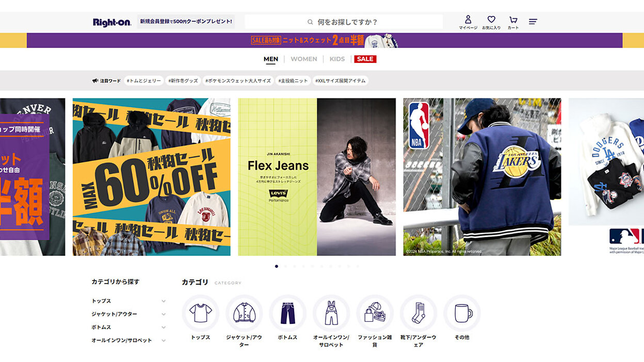
Task: Click the new member 500 yen coupon link
Action: (186, 22)
